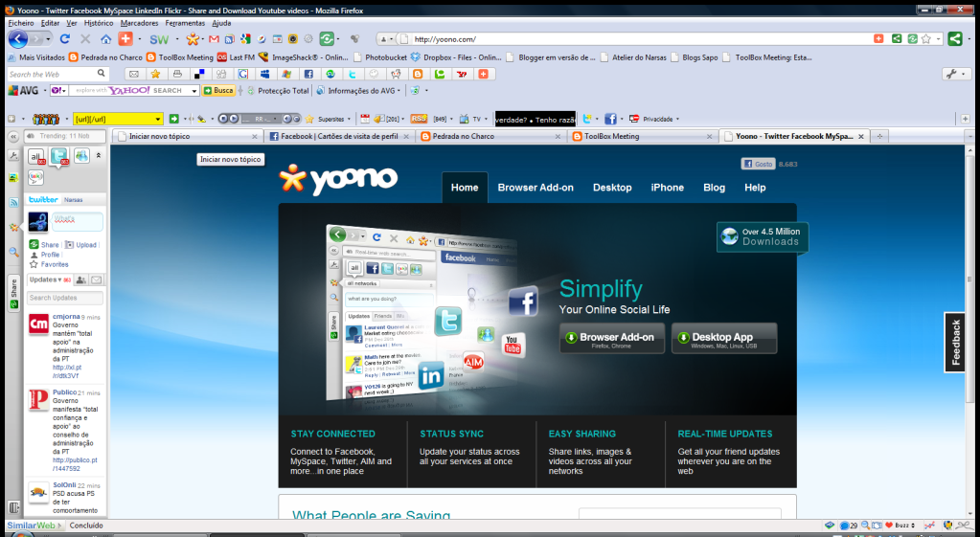This screenshot has height=537, width=980.
Task: Open the Marcadores menu
Action: coord(139,22)
